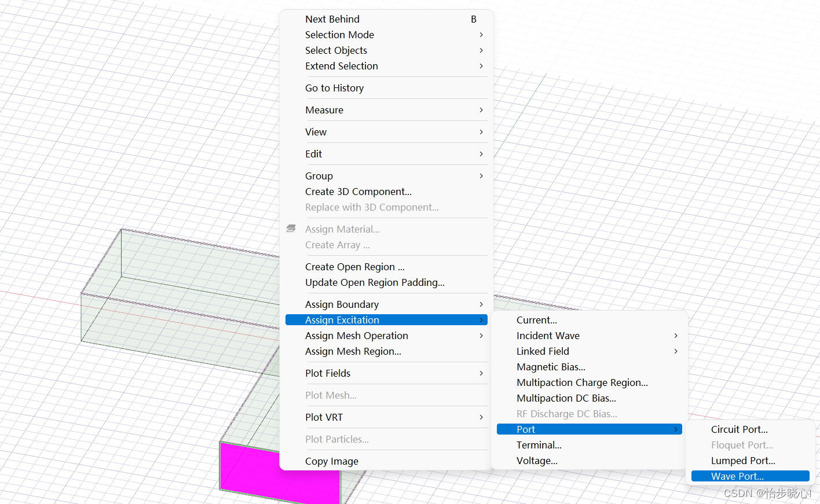Click the highlighted Port submenu entry

pyautogui.click(x=590, y=429)
